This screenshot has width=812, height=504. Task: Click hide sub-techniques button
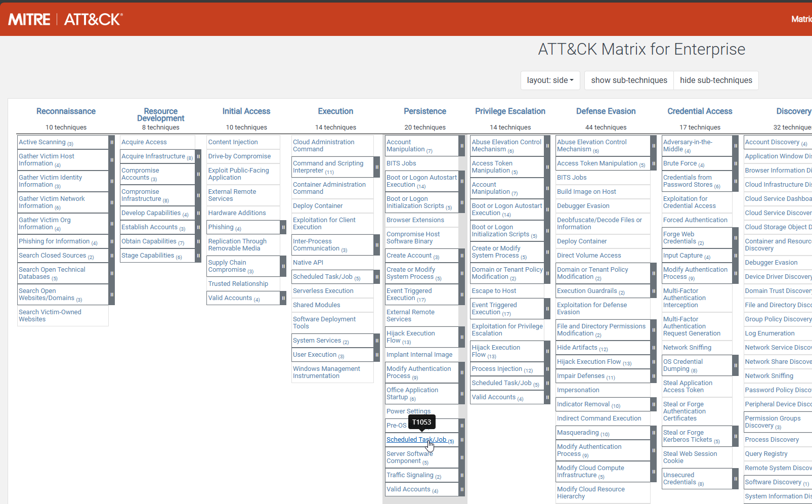coord(716,80)
